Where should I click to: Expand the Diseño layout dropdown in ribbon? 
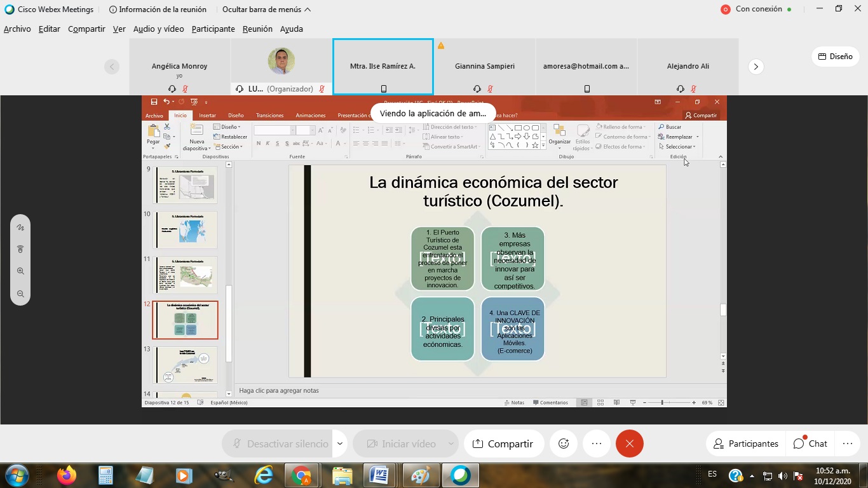tap(226, 127)
